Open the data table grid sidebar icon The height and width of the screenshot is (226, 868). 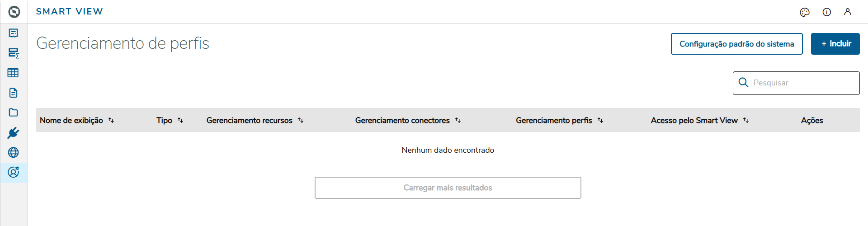(14, 73)
